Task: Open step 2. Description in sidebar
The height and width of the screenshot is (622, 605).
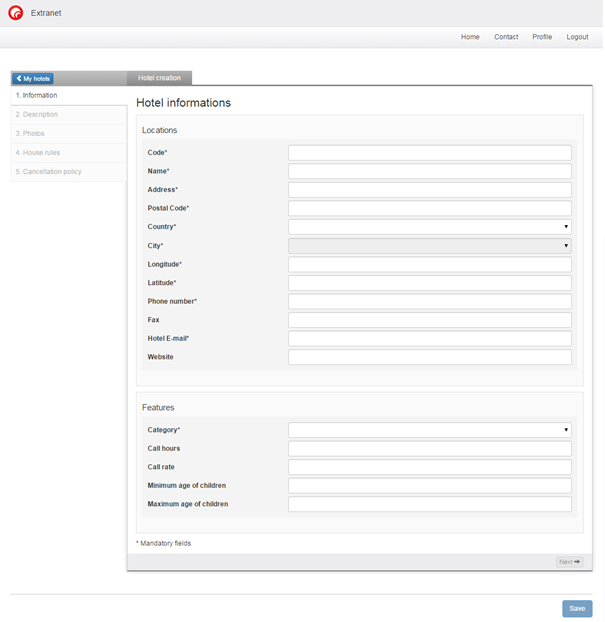Action: 37,115
